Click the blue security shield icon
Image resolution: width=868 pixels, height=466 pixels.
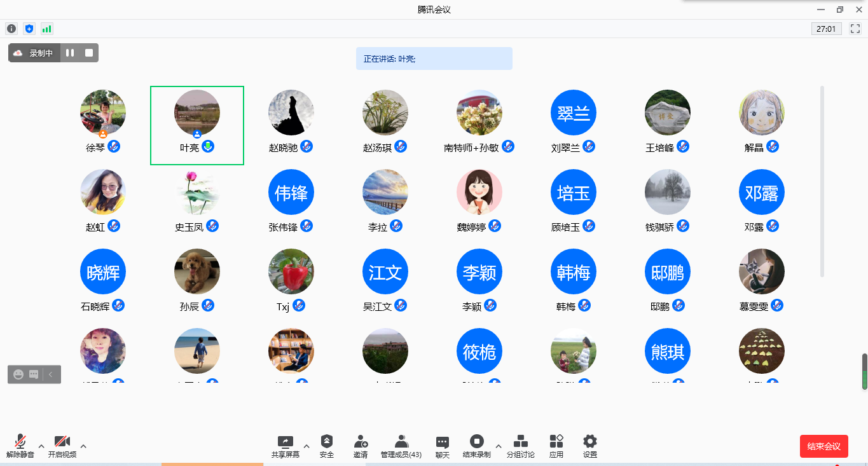click(x=29, y=29)
